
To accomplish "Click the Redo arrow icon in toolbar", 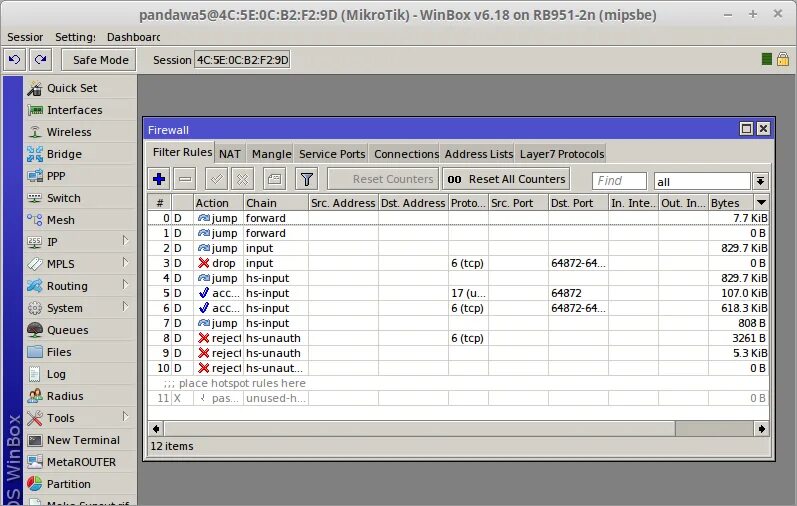I will point(41,59).
